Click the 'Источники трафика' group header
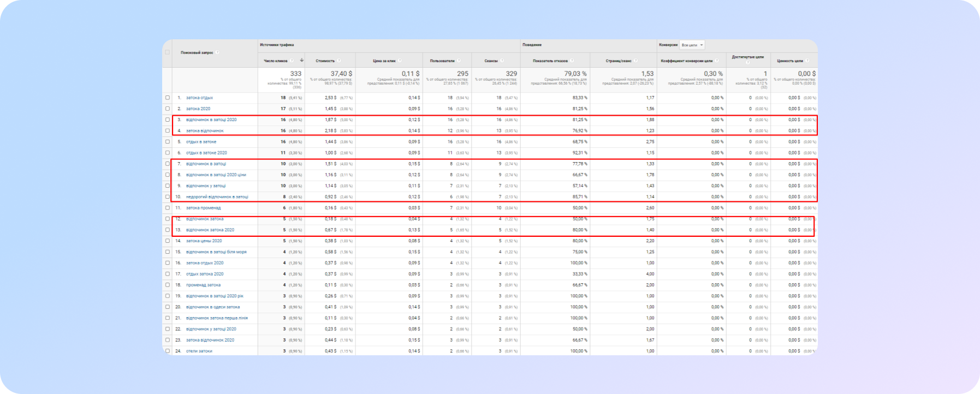 277,45
